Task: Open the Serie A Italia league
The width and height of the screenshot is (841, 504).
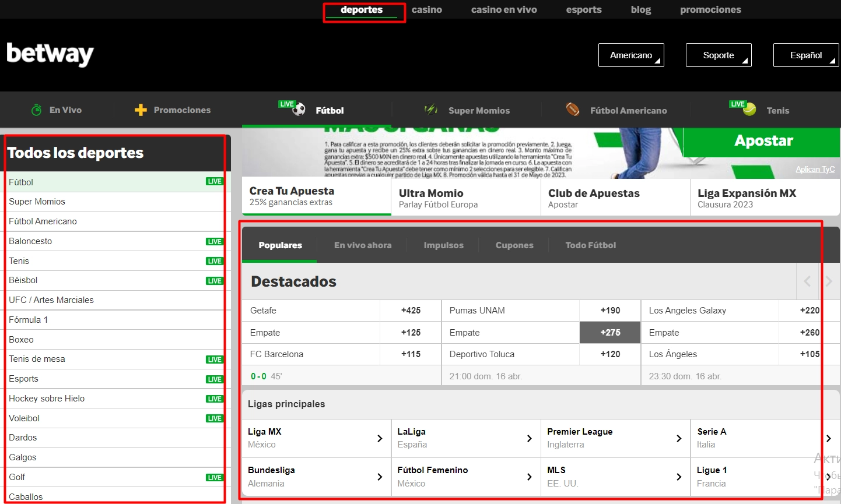Action: click(765, 438)
